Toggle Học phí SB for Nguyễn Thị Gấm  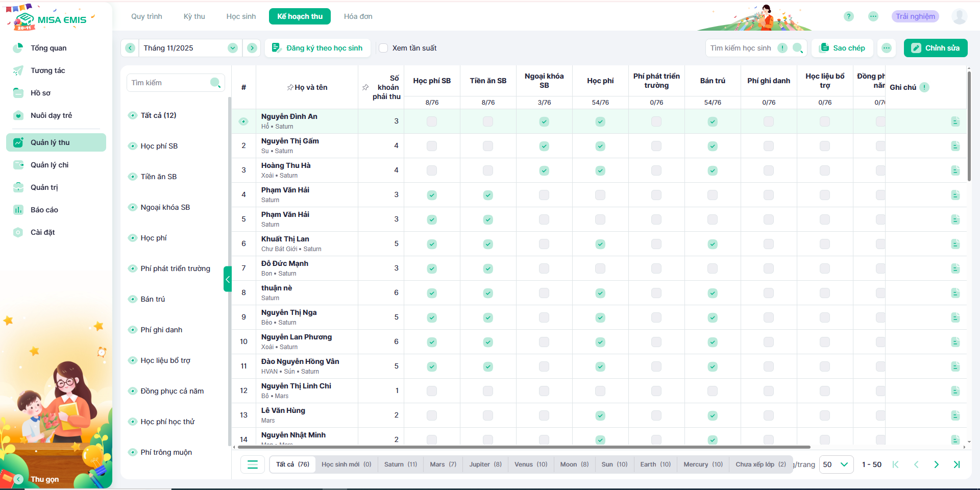pyautogui.click(x=432, y=146)
